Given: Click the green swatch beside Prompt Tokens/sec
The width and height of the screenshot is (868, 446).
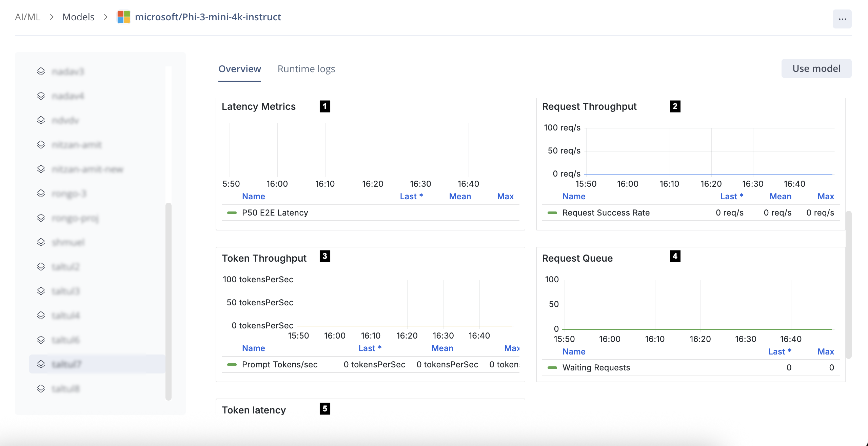Looking at the screenshot, I should coord(233,364).
